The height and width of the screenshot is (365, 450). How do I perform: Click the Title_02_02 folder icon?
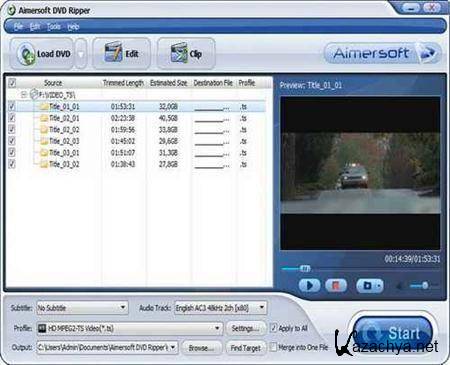44,130
